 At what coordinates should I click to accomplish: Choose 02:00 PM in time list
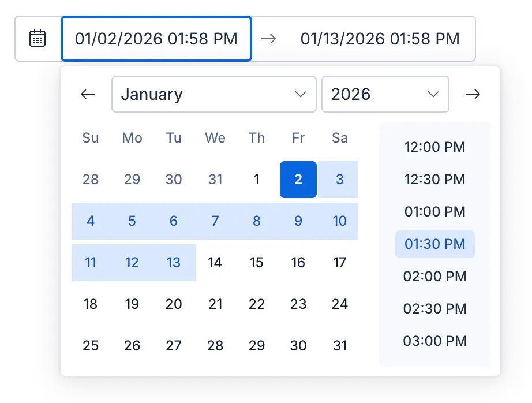[434, 277]
